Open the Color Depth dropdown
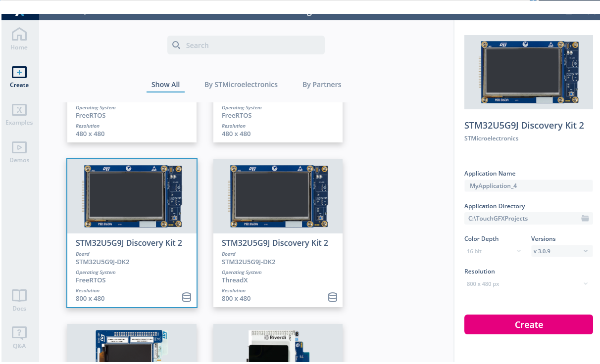600x364 pixels. 493,251
